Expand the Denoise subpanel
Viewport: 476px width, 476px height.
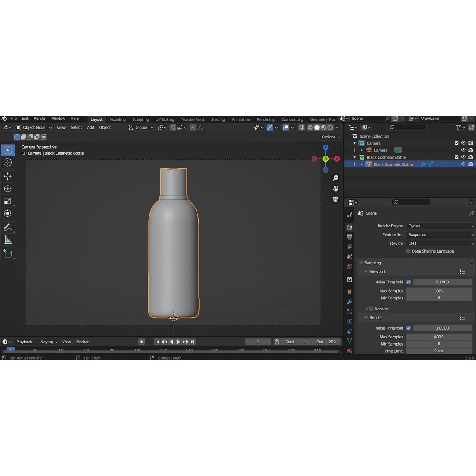point(366,309)
